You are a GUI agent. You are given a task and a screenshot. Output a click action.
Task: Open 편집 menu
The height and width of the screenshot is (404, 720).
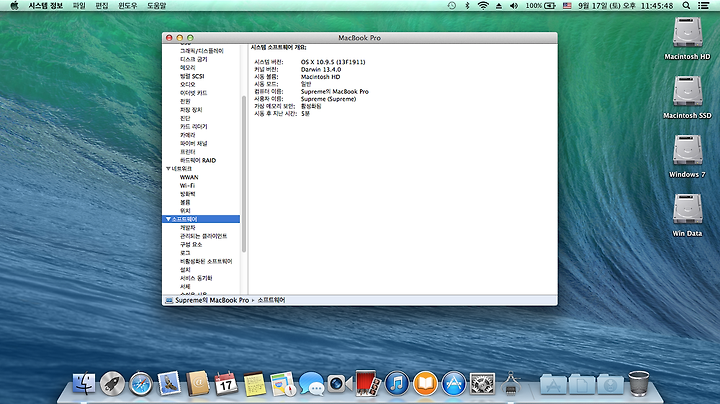click(102, 6)
